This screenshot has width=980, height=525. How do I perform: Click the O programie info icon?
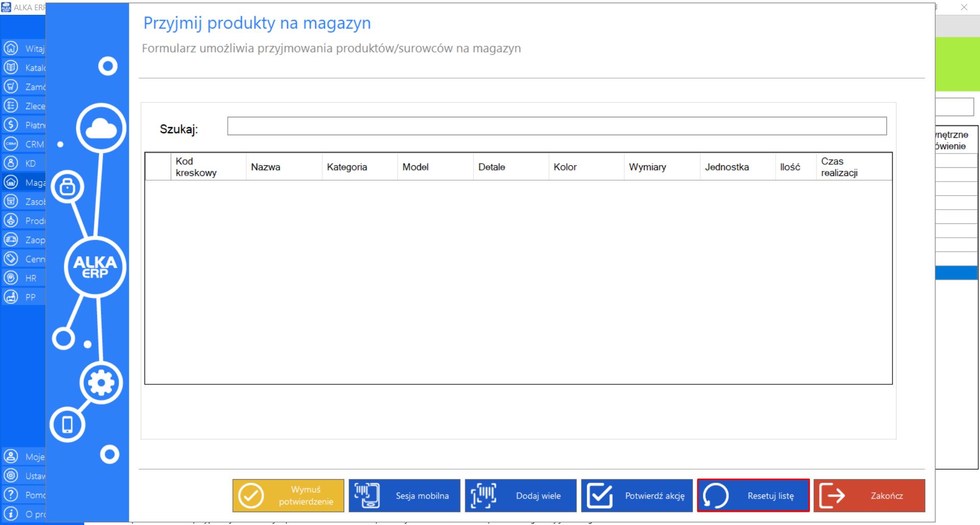11,514
